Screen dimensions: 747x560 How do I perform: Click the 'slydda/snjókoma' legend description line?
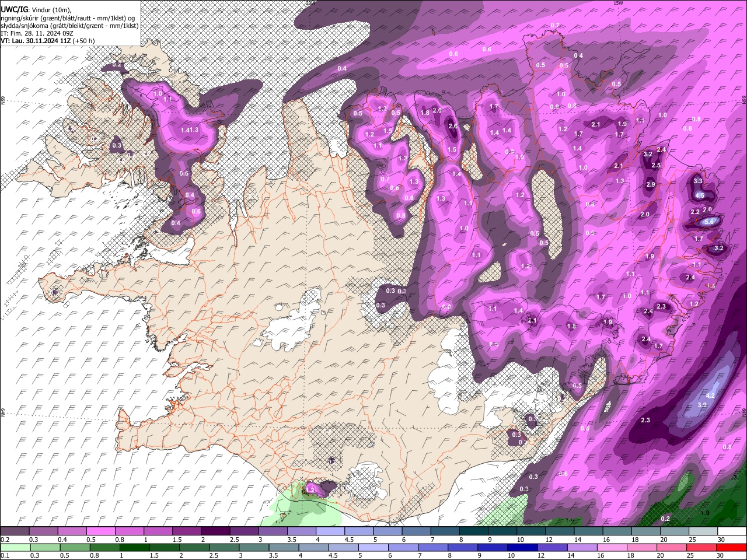(x=69, y=26)
